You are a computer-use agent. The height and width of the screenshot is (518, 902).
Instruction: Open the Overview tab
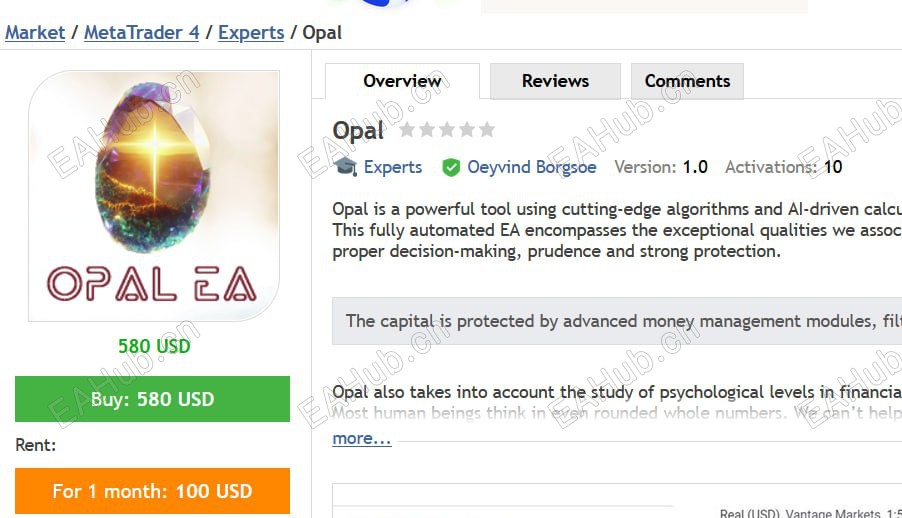[x=402, y=81]
